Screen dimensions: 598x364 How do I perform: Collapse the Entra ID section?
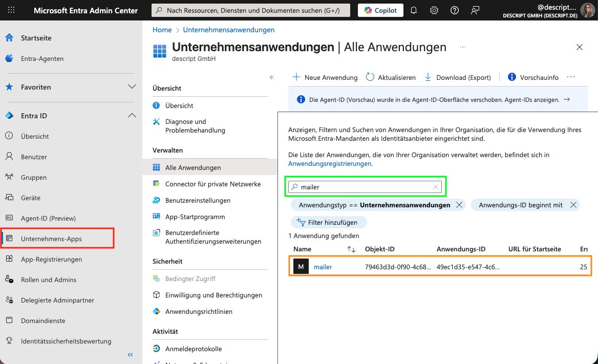click(132, 116)
